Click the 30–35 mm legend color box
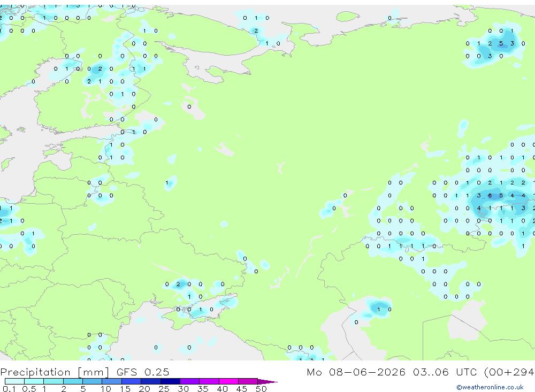This screenshot has width=535, height=392. coord(190,381)
